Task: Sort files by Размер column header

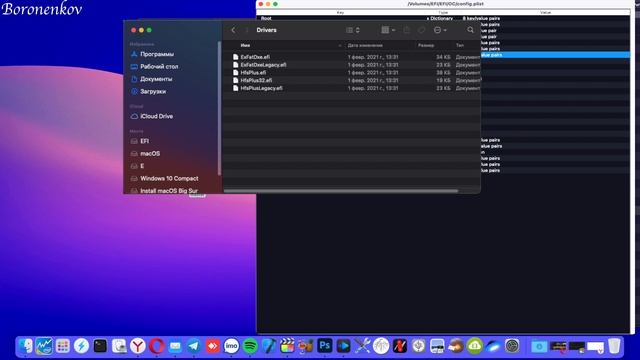Action: (426, 45)
